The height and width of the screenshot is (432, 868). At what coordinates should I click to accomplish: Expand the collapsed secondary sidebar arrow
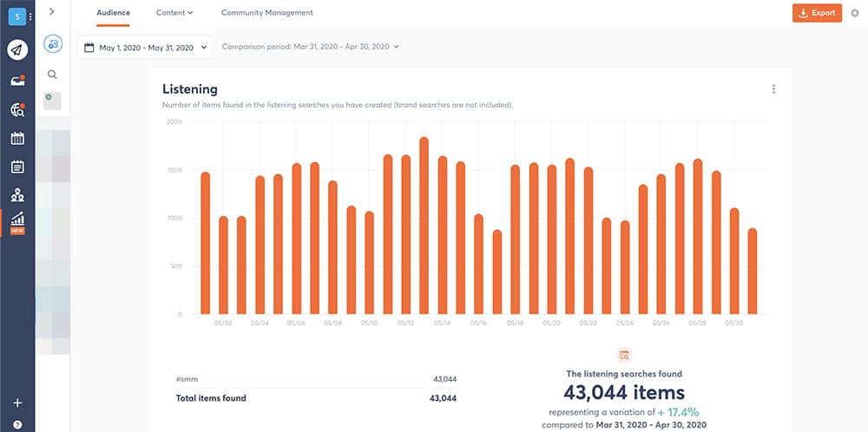coord(52,11)
